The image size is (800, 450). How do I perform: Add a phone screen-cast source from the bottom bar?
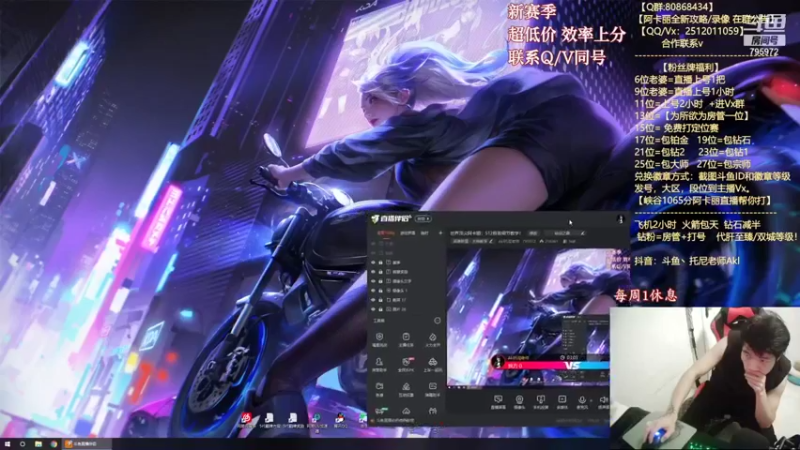541,402
